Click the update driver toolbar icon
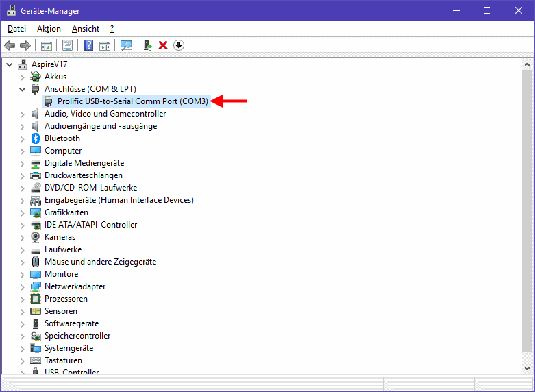 point(147,45)
